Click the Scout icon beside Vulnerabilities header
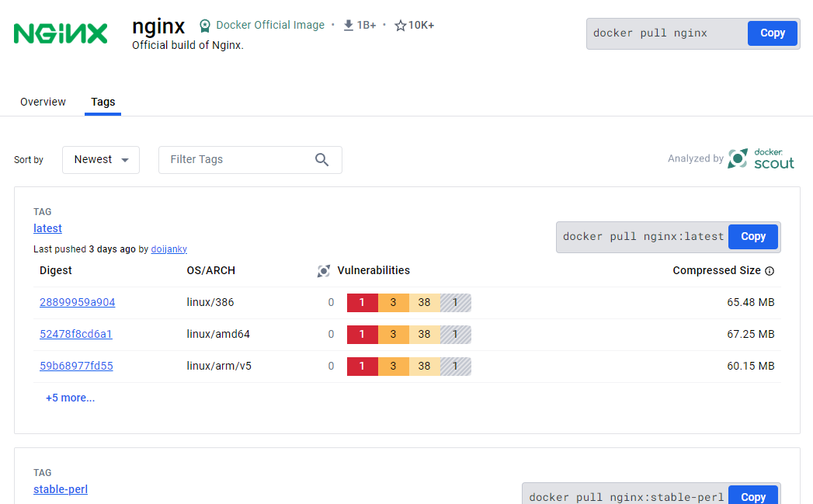 (324, 271)
